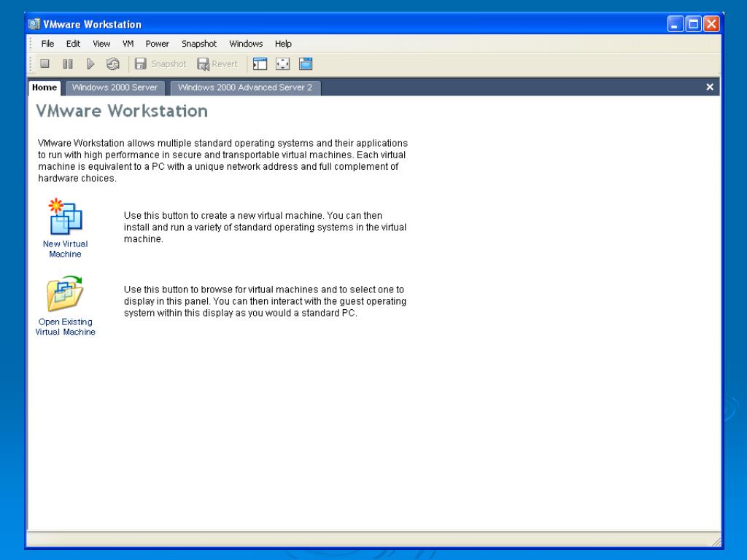Switch to the Windows 2000 Server tab

115,87
